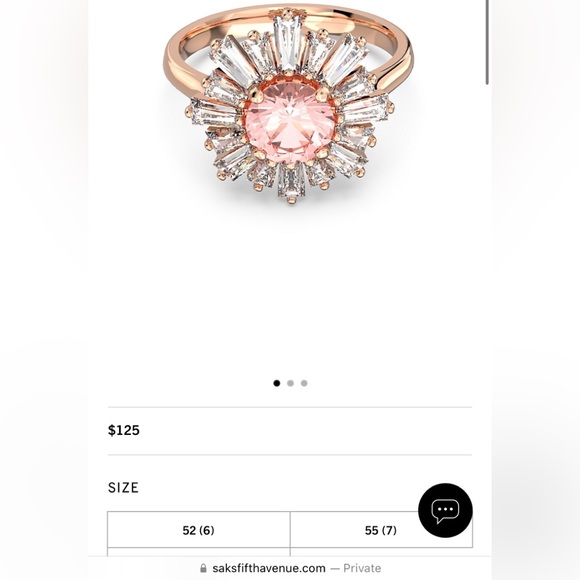Viewport: 580px width, 580px height.
Task: Click the page scrollbar thumb at right edge
Action: pyautogui.click(x=488, y=42)
